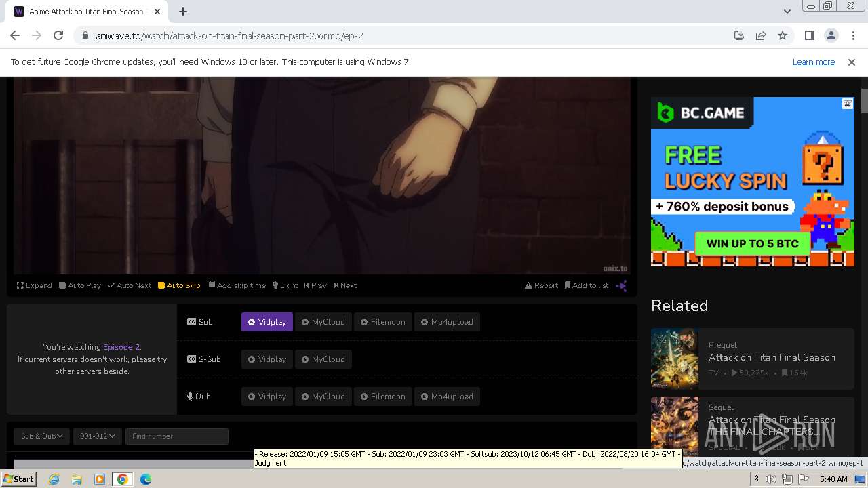
Task: Select Sub Mp4upload server
Action: click(x=448, y=322)
